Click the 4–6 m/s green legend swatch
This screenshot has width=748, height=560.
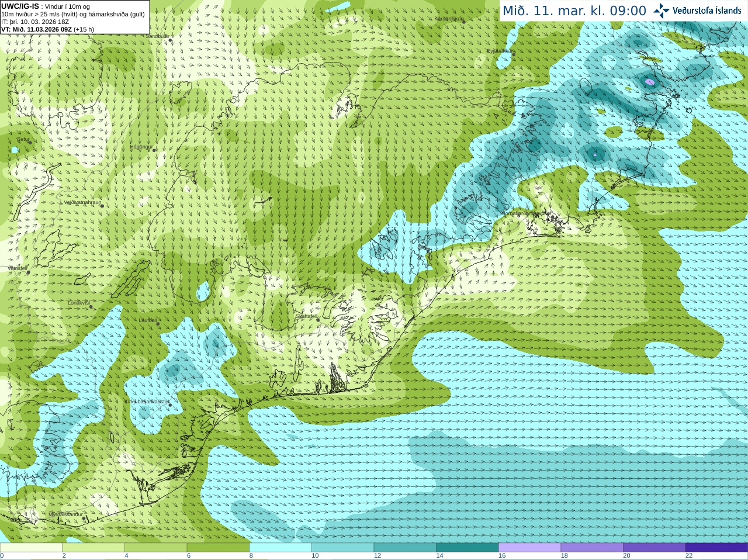tap(156, 548)
